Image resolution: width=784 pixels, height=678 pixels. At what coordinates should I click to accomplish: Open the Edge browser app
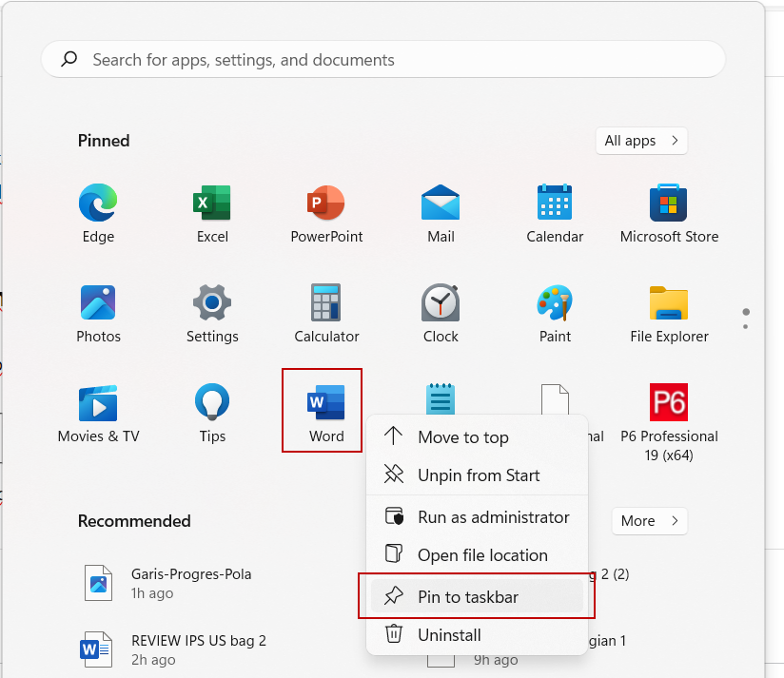coord(98,213)
